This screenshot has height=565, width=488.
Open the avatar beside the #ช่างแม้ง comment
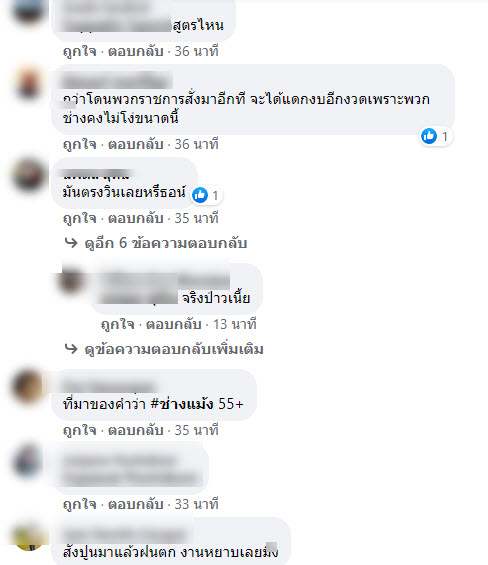coord(28,387)
